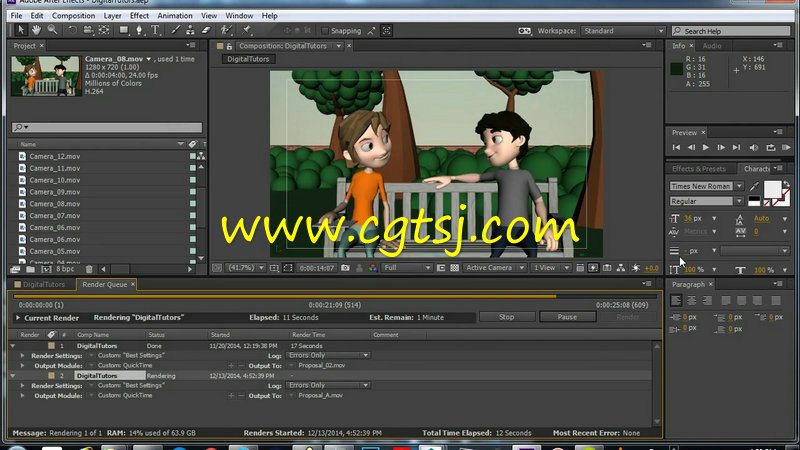Screen dimensions: 800x450
Task: Enable the Snapping checkbox
Action: (x=324, y=31)
